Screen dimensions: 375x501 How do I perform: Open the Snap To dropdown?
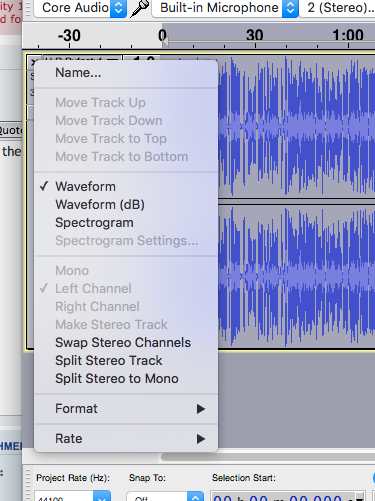[165, 496]
